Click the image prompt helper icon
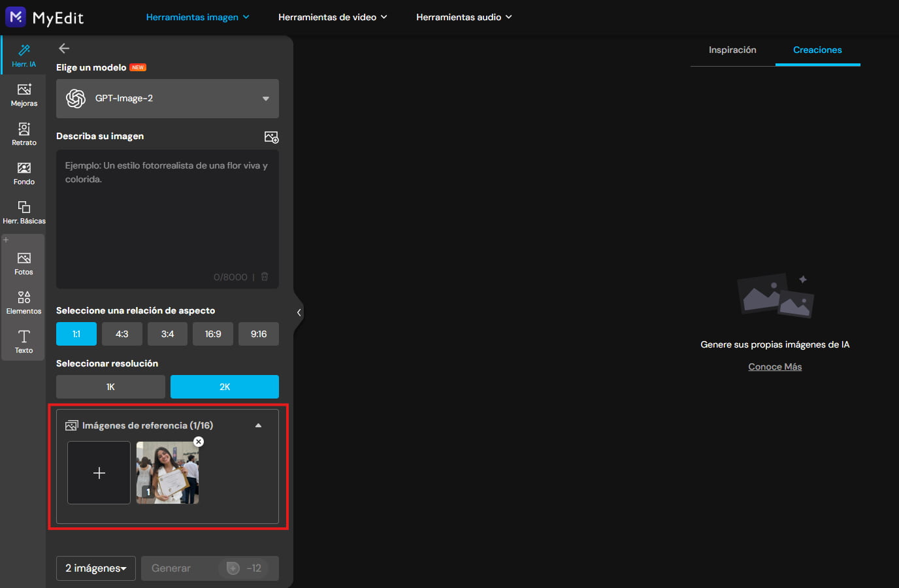 pos(271,137)
